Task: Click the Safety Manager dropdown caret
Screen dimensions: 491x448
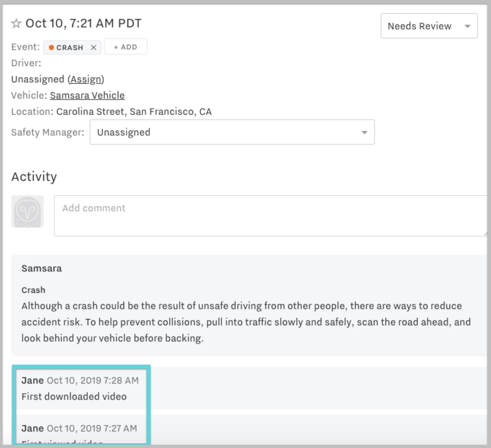Action: click(364, 133)
